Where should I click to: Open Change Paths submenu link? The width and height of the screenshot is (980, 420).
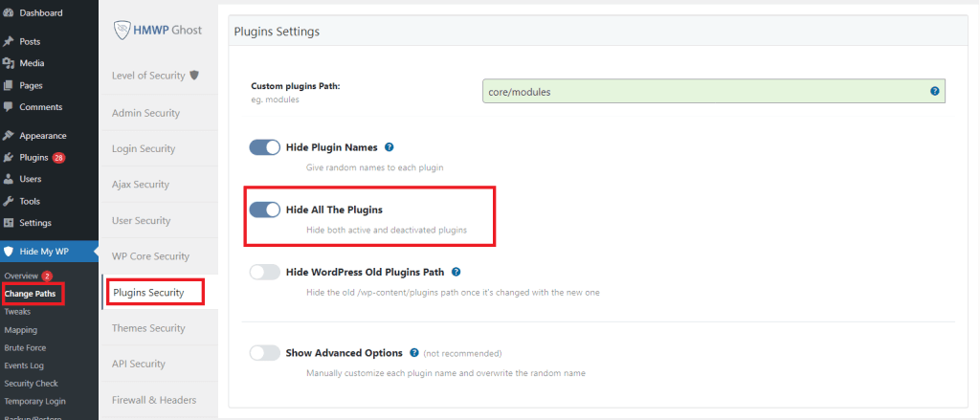(30, 293)
